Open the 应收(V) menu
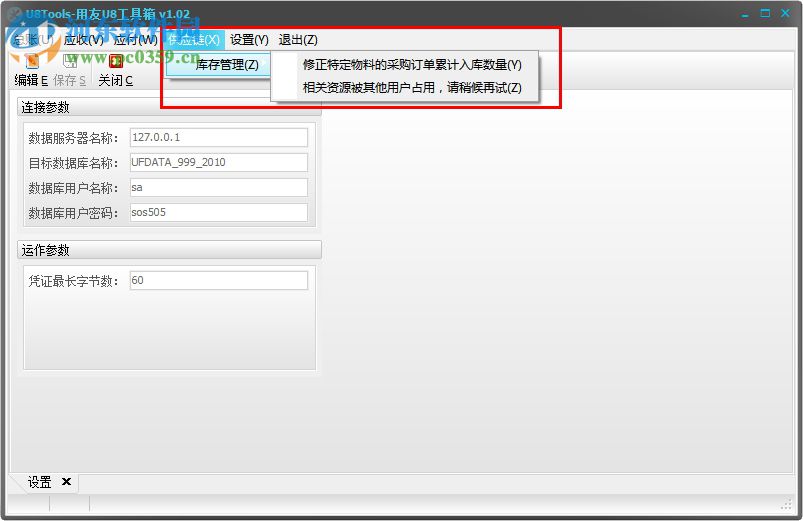This screenshot has height=521, width=803. (x=84, y=40)
